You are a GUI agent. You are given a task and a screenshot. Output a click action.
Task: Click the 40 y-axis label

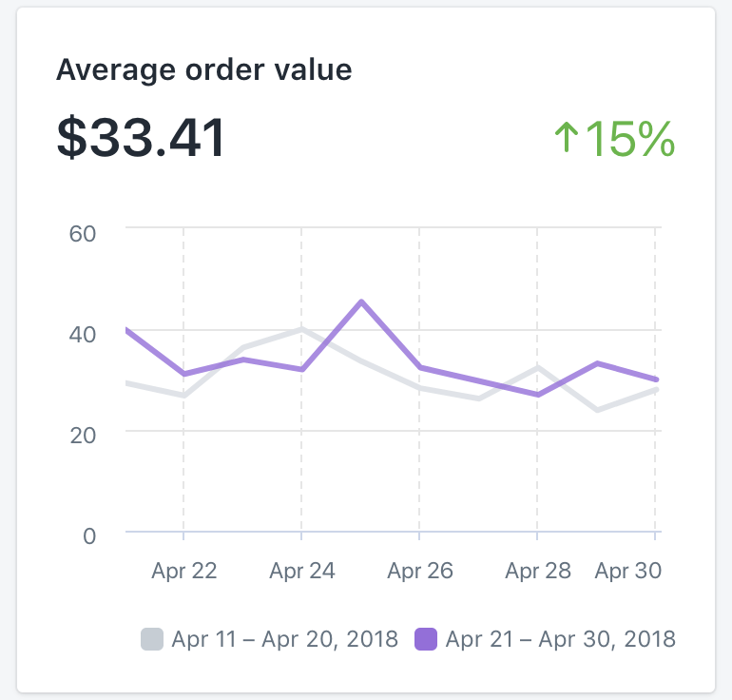pos(84,334)
